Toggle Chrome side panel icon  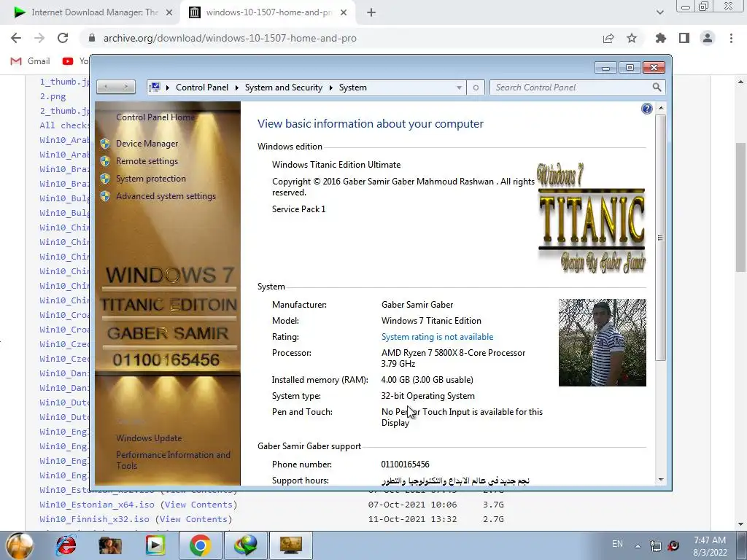(684, 39)
